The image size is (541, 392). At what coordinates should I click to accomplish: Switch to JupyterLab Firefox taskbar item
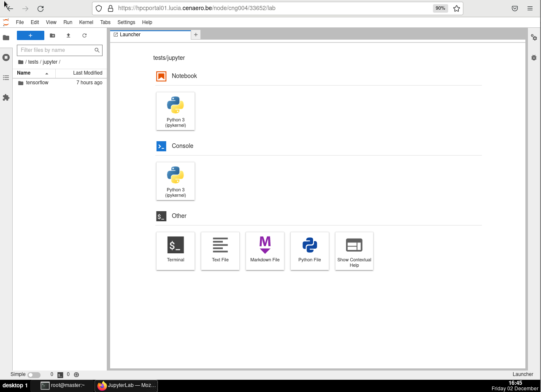127,385
